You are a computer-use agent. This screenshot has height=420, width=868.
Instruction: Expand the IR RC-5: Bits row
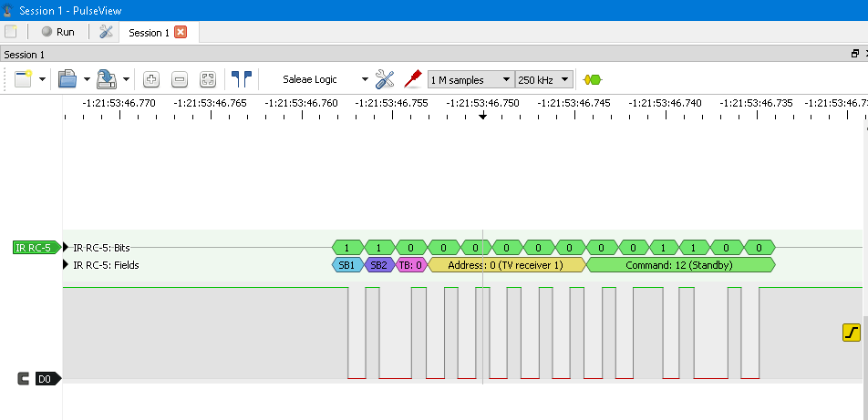[x=67, y=248]
